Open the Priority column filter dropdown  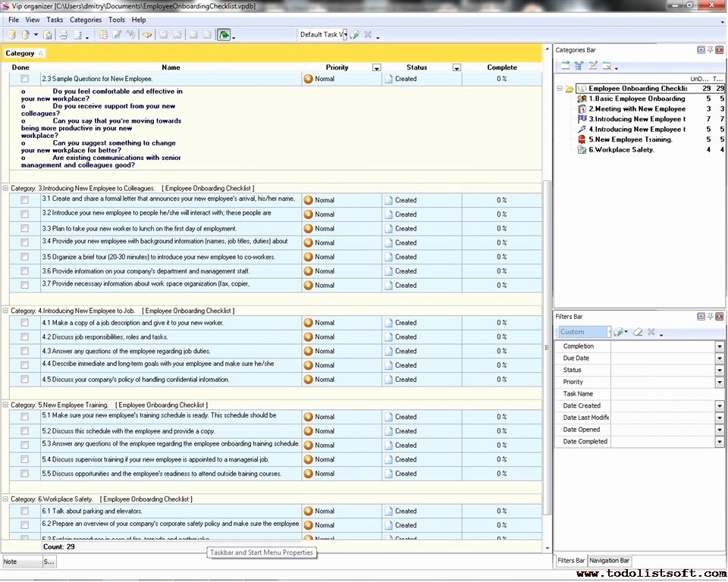point(377,67)
